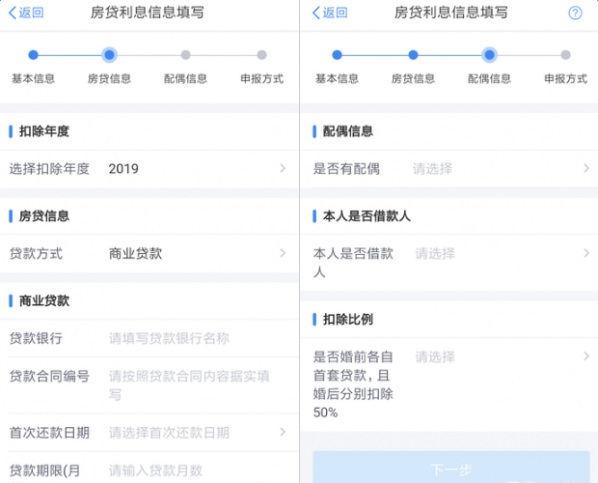Select 申报方式 step dot in right screen
598x483 pixels.
(x=566, y=55)
